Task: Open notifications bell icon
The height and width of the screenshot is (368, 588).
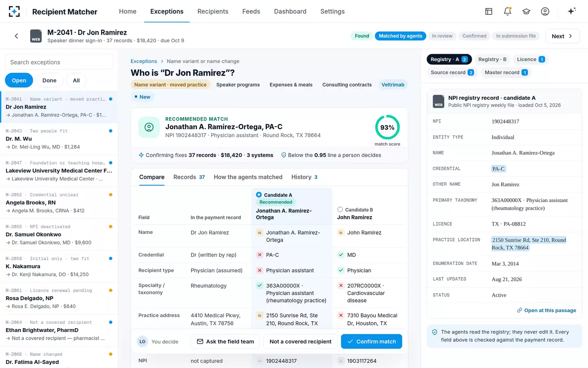Action: coord(508,11)
